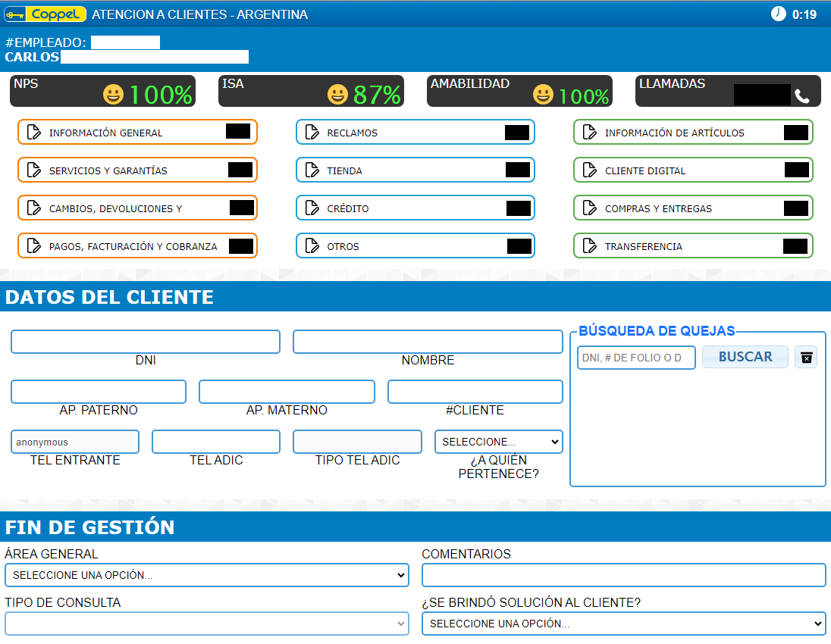This screenshot has width=831, height=644.
Task: Click the document icon beside Reclamos
Action: pyautogui.click(x=312, y=132)
